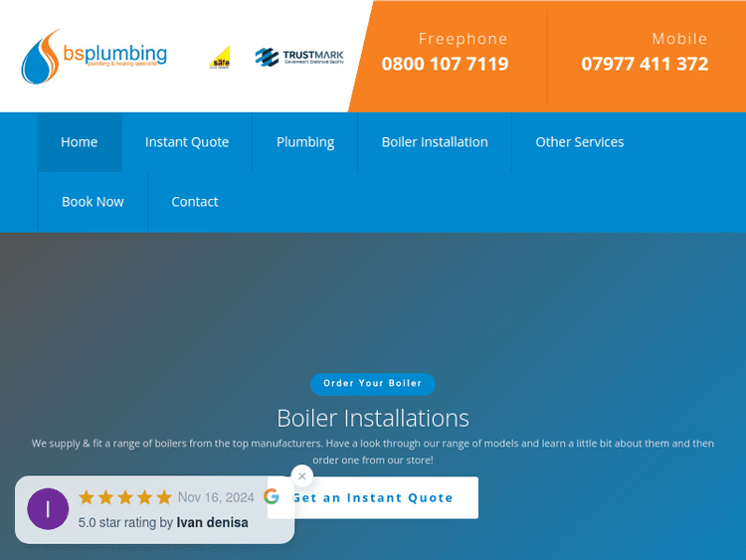Select Boiler Installation in navigation
Viewport: 746px width, 560px height.
click(x=435, y=142)
